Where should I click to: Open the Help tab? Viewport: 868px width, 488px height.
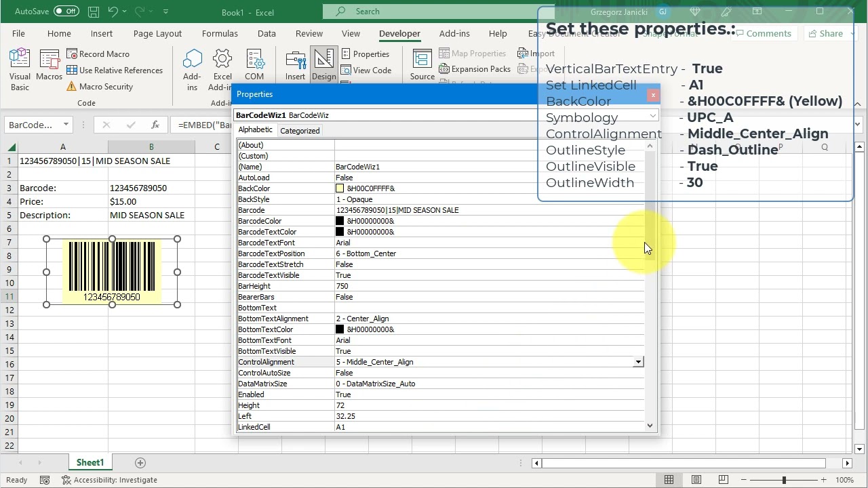[x=498, y=33]
